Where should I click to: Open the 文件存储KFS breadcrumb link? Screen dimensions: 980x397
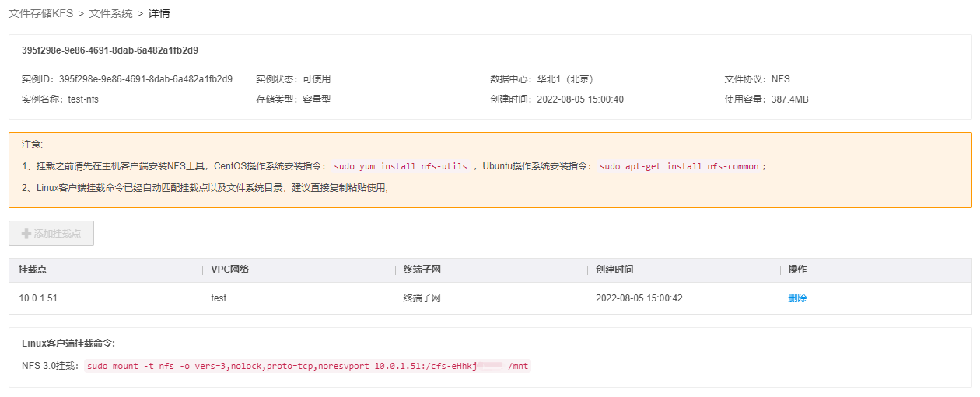click(40, 13)
